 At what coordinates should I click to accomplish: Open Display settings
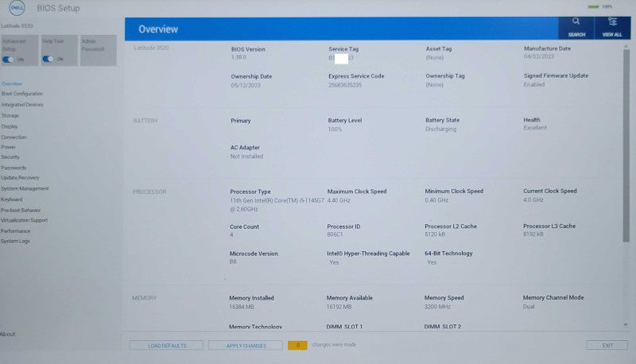coord(10,126)
